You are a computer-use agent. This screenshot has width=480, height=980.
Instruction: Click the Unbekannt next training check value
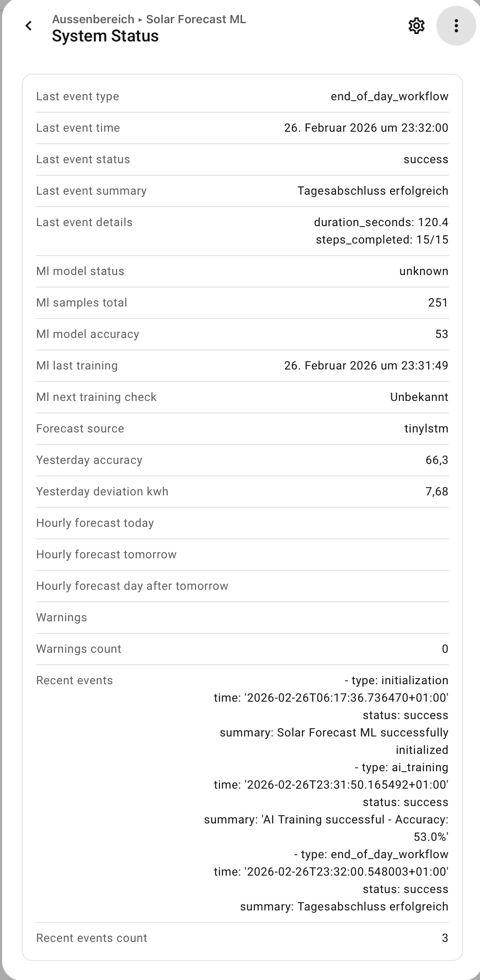[x=419, y=397]
